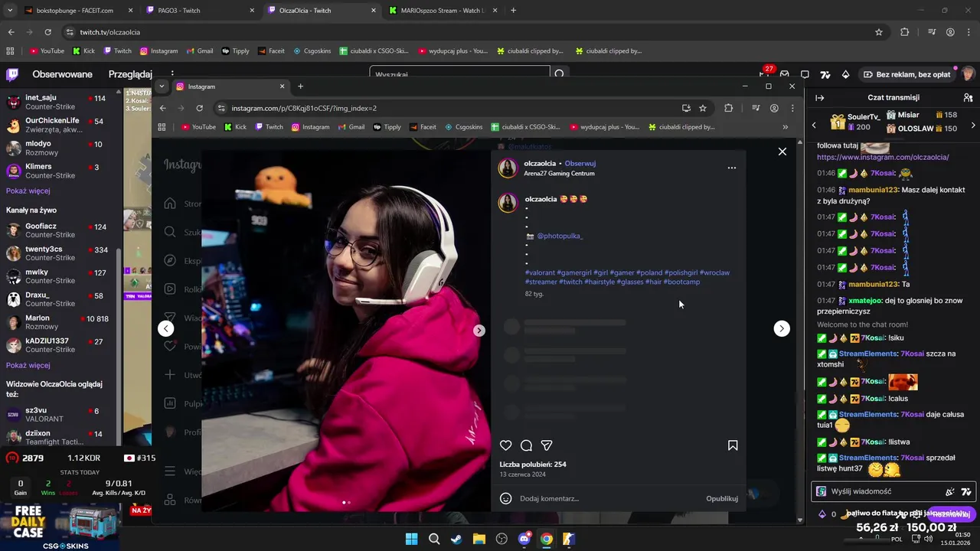
Task: Open chat community users icon
Action: [968, 98]
